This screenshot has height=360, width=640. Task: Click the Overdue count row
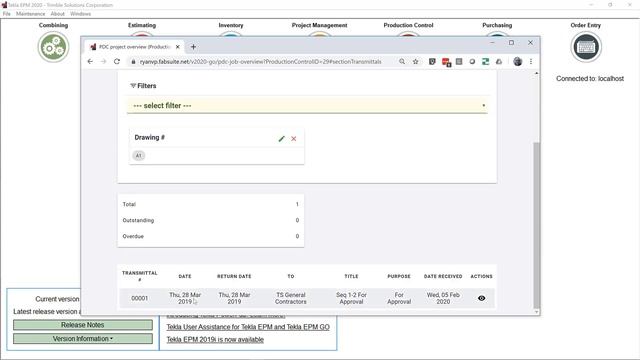(211, 236)
